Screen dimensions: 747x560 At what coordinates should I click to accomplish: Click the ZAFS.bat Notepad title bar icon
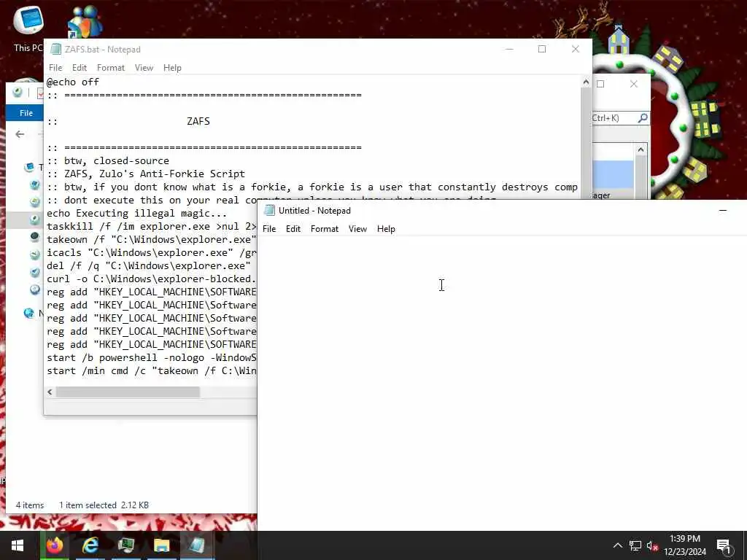click(55, 49)
